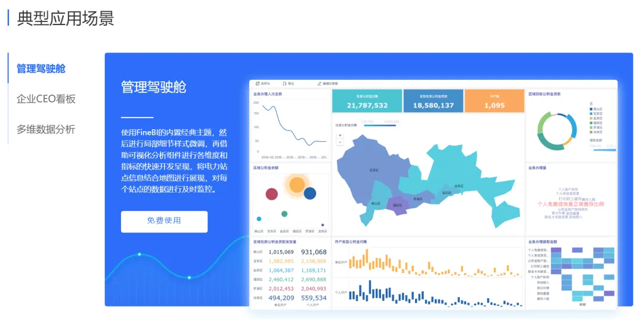Click the 区域公积金余额 chart title

tap(266, 168)
